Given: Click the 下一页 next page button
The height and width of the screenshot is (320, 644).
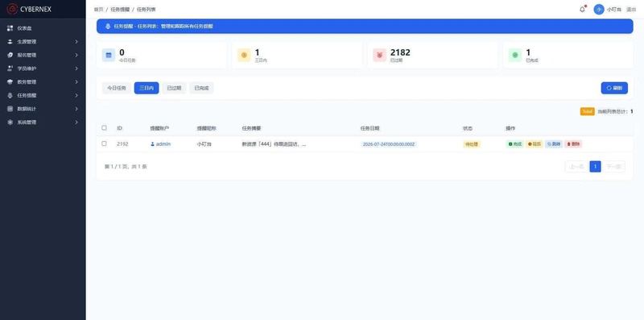Looking at the screenshot, I should pyautogui.click(x=613, y=167).
